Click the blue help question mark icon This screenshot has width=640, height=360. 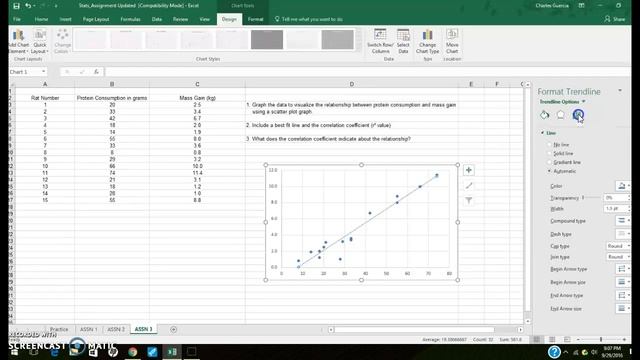click(x=554, y=351)
